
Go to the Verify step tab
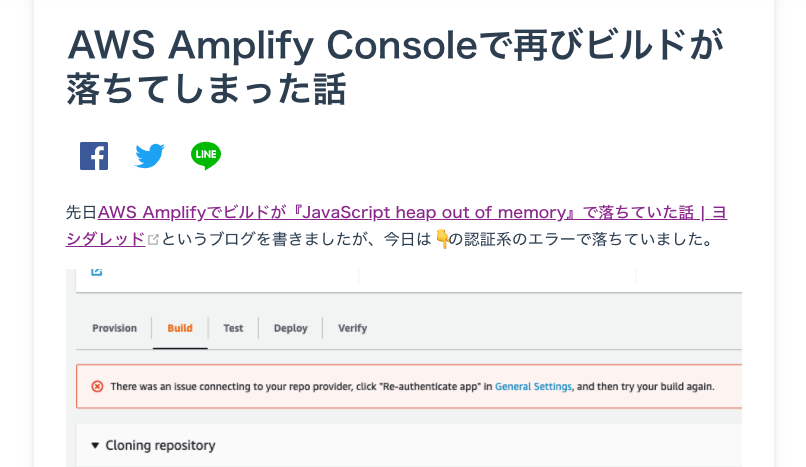353,328
